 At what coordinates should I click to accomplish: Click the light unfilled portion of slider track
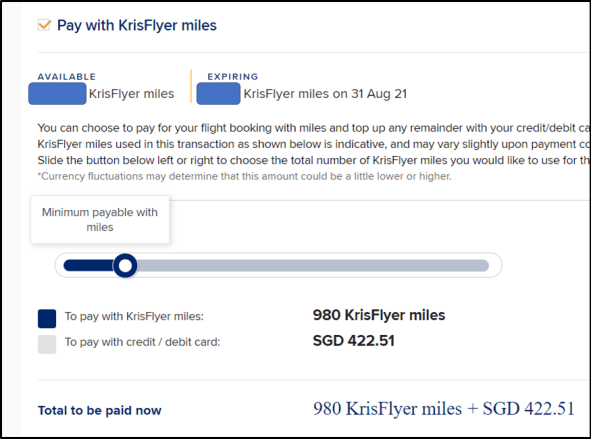tap(313, 266)
